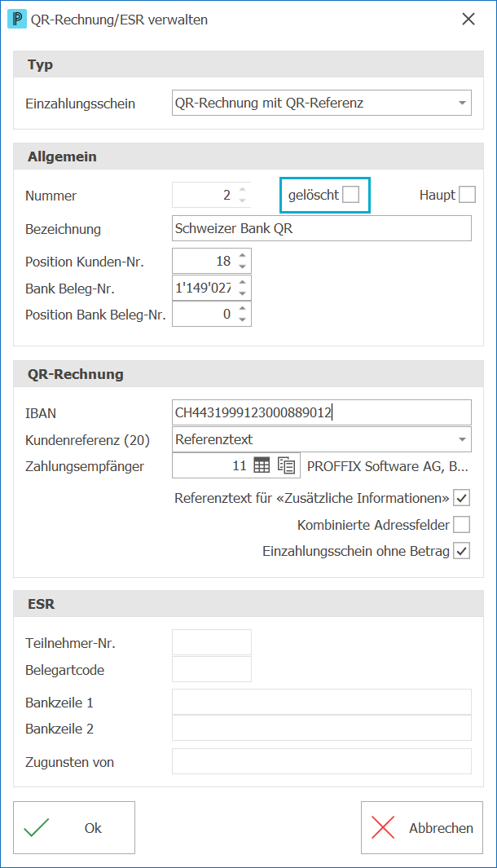Click the 'Zahlungsempfänger' label
This screenshot has height=868, width=497.
tap(85, 467)
